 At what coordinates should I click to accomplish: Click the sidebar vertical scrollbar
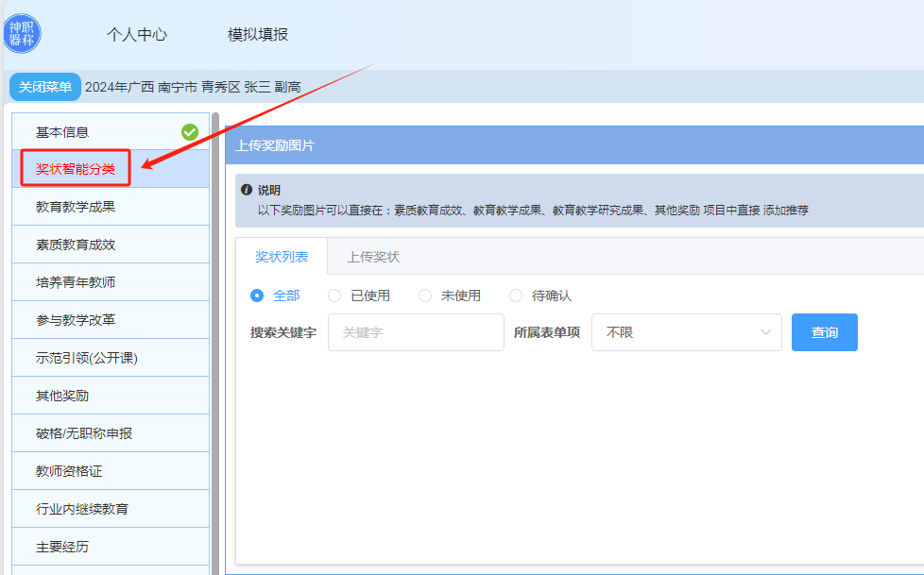coord(215,344)
